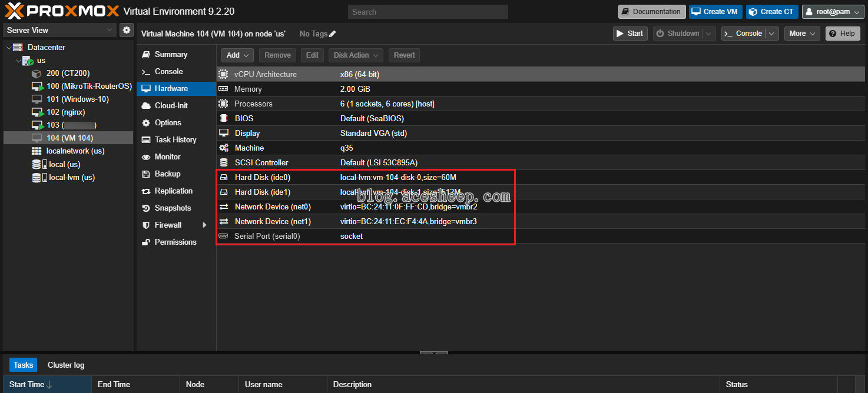The height and width of the screenshot is (393, 868).
Task: Click the Options gear icon in the side menu
Action: tap(146, 123)
